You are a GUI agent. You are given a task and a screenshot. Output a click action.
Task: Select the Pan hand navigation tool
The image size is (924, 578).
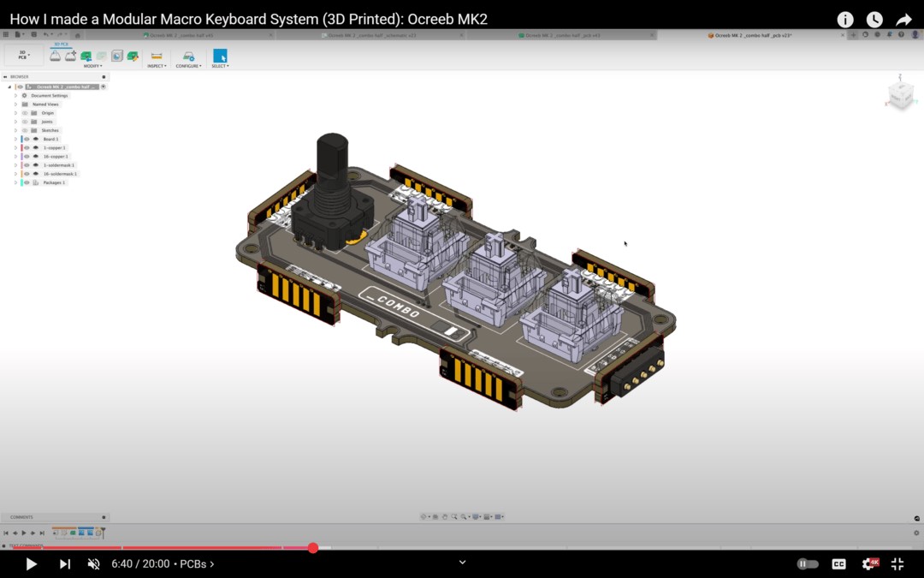445,516
